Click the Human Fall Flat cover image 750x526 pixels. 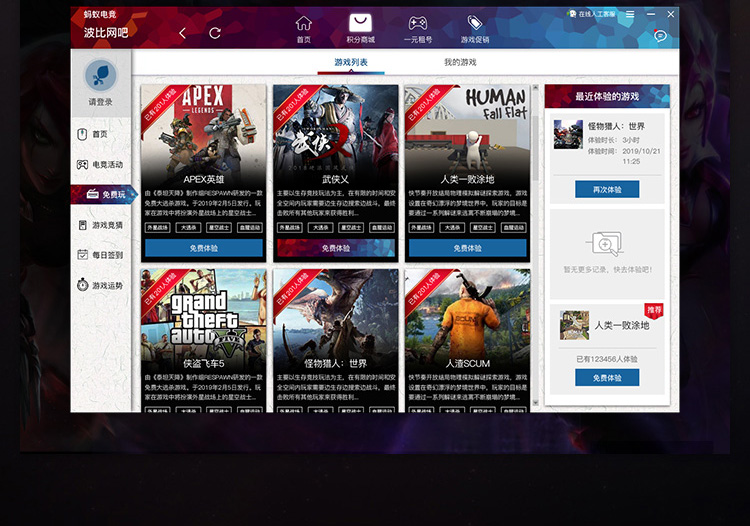[x=467, y=129]
